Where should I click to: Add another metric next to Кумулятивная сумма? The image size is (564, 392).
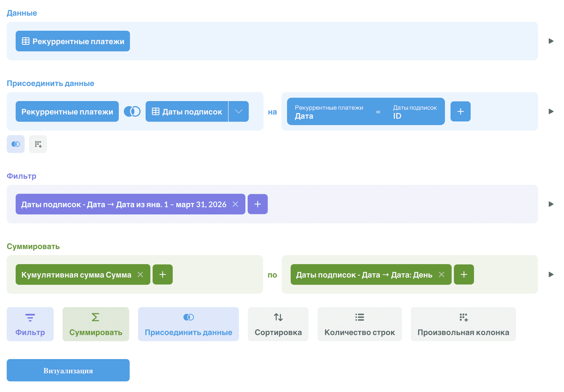coord(163,274)
